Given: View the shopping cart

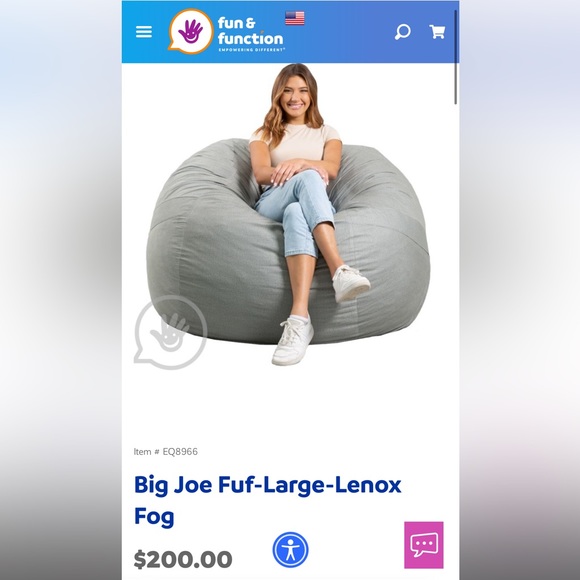Looking at the screenshot, I should click(x=437, y=32).
